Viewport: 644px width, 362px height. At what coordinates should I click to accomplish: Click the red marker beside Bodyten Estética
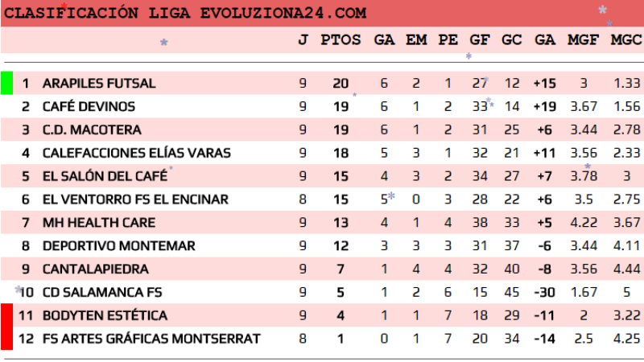(x=6, y=315)
